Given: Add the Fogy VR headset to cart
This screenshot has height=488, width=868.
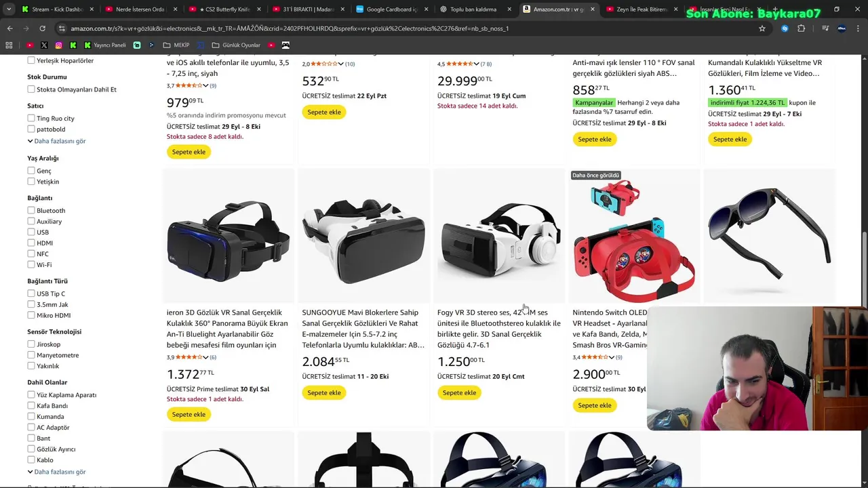Looking at the screenshot, I should (x=459, y=392).
